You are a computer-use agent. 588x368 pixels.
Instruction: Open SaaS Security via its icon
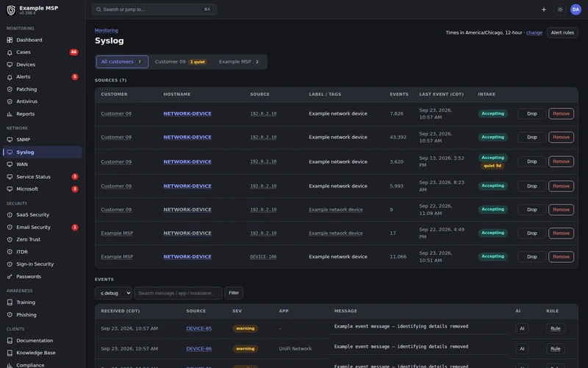pyautogui.click(x=10, y=215)
